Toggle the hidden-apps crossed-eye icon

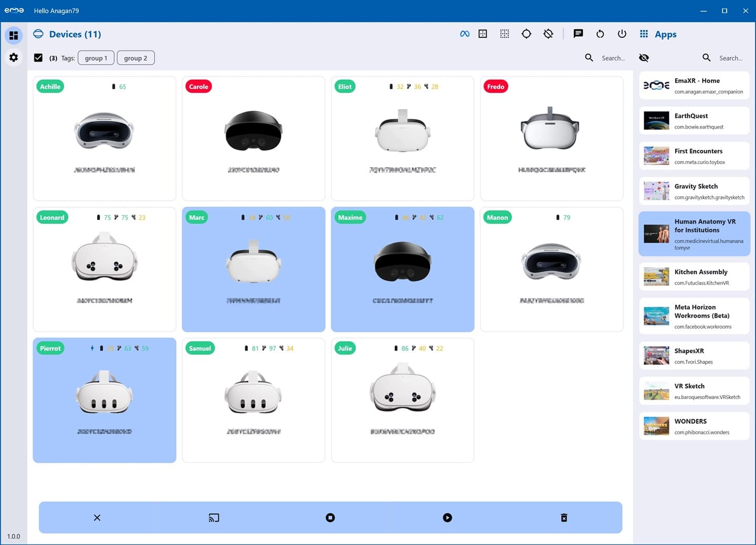click(644, 58)
